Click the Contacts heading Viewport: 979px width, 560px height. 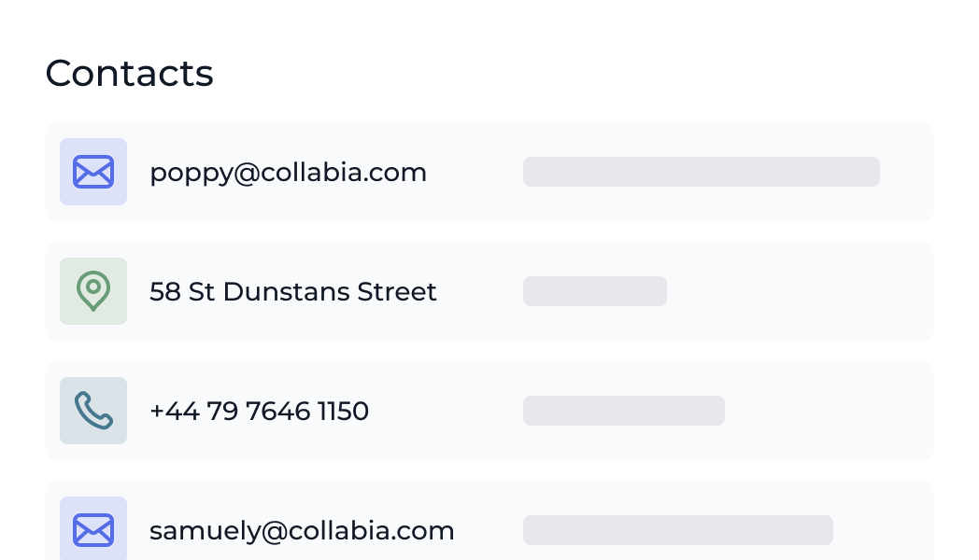(129, 73)
